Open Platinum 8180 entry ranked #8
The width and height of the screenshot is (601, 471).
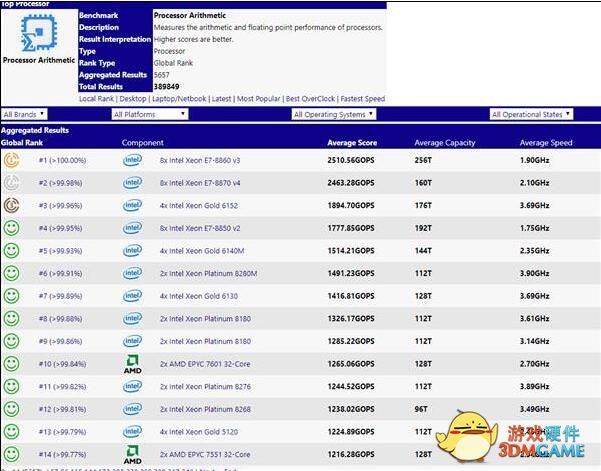point(205,318)
